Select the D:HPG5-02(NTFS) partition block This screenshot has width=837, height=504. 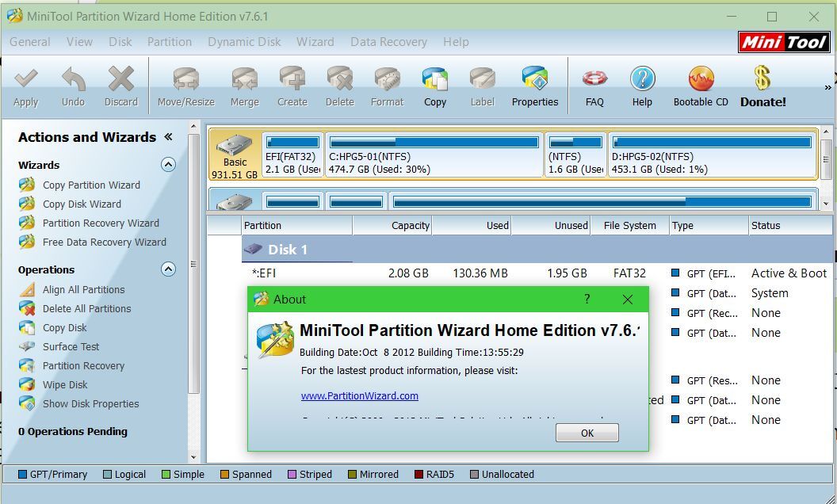tap(712, 155)
